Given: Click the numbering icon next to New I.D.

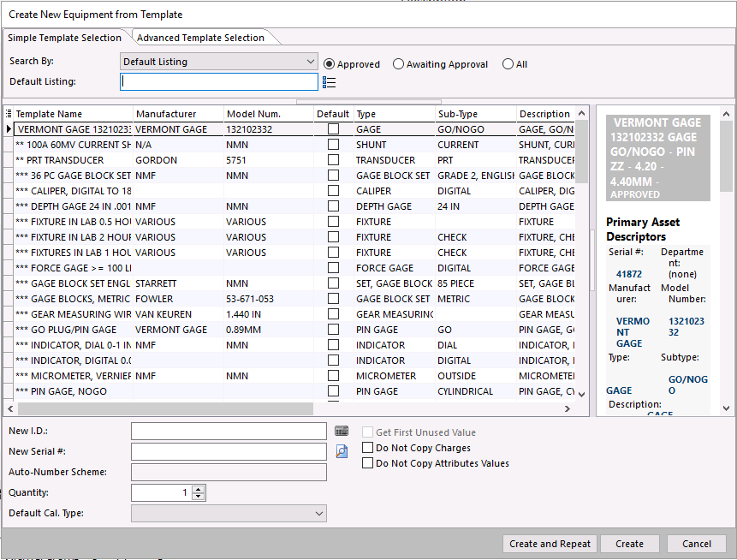Looking at the screenshot, I should 342,432.
